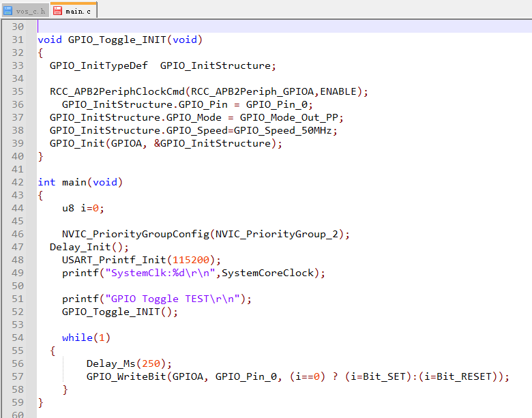Click SystemCoreClock argument

click(x=267, y=273)
